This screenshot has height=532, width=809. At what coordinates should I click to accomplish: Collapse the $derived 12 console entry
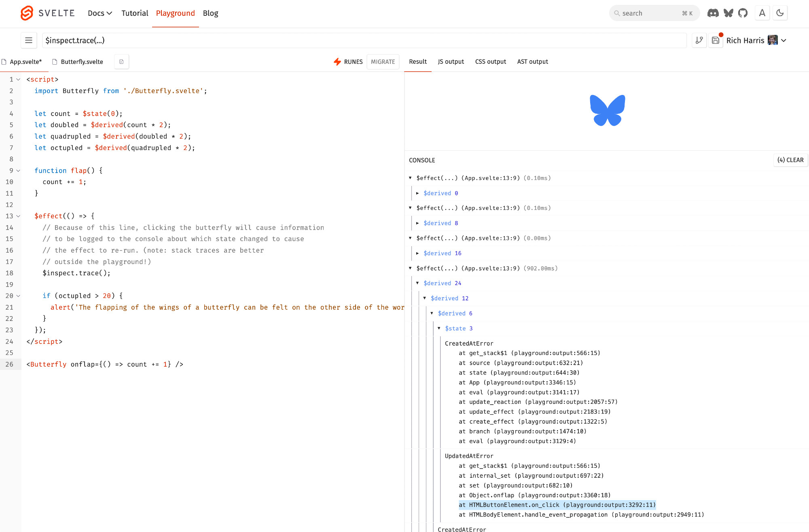pyautogui.click(x=425, y=298)
